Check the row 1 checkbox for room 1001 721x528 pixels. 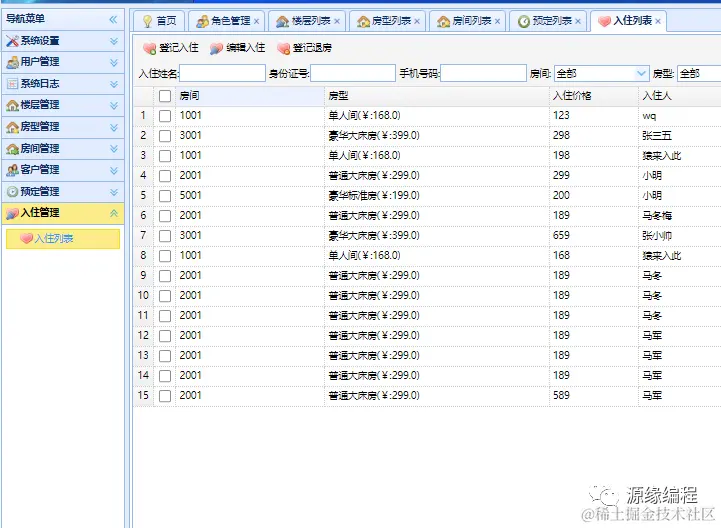[165, 116]
